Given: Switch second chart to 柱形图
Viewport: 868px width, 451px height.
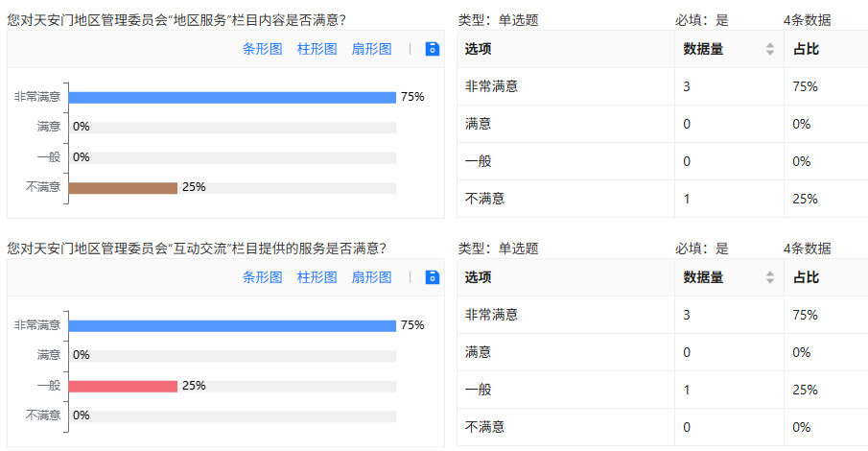Looking at the screenshot, I should point(317,277).
